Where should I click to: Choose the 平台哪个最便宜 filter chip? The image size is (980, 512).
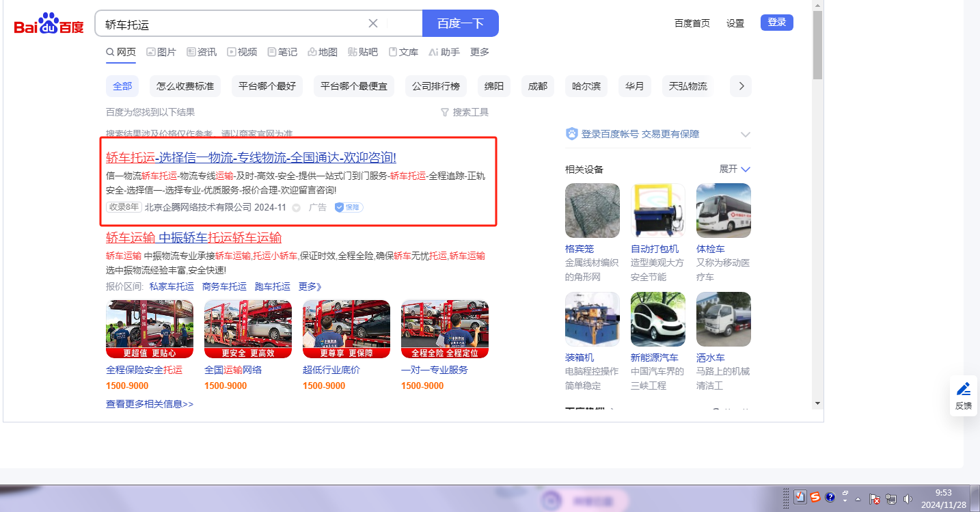[354, 86]
